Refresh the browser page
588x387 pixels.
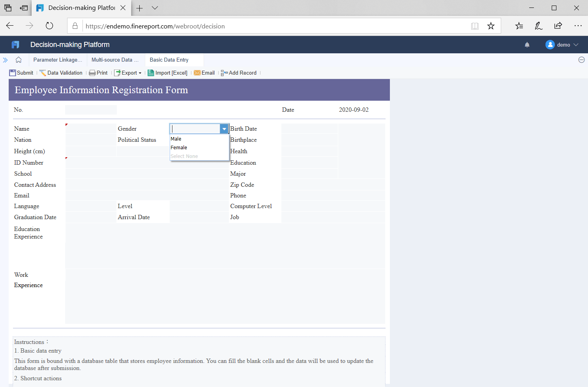coord(49,26)
